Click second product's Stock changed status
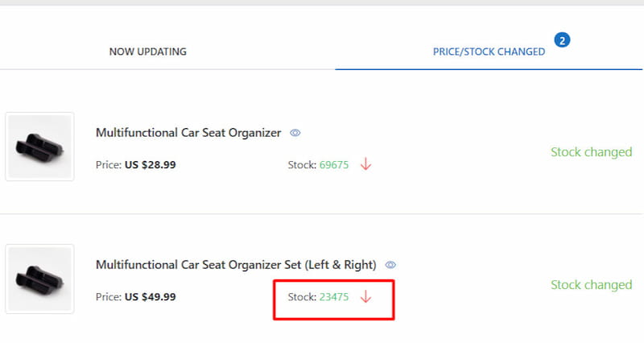The height and width of the screenshot is (343, 644). (591, 284)
